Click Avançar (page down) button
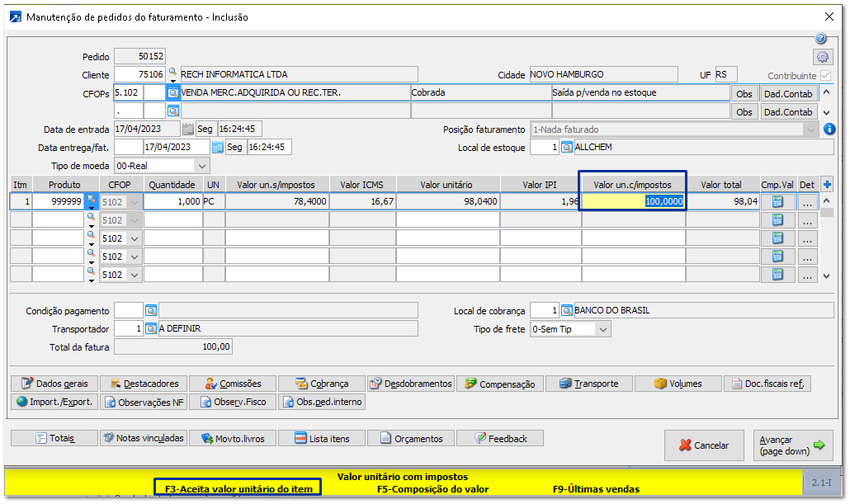 point(792,445)
